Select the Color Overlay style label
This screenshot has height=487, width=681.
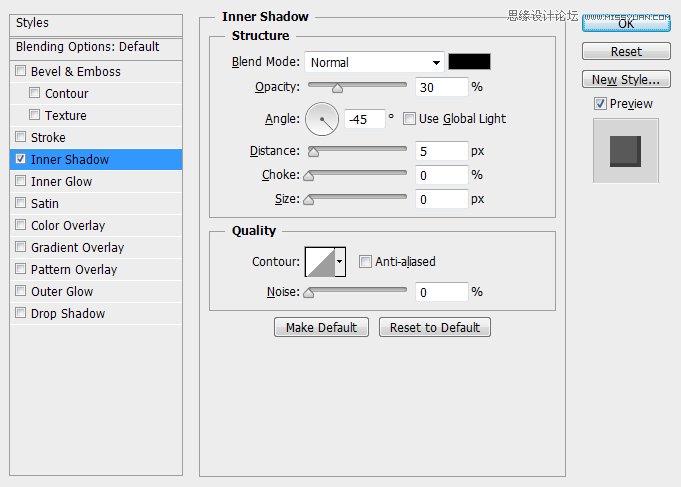(68, 226)
